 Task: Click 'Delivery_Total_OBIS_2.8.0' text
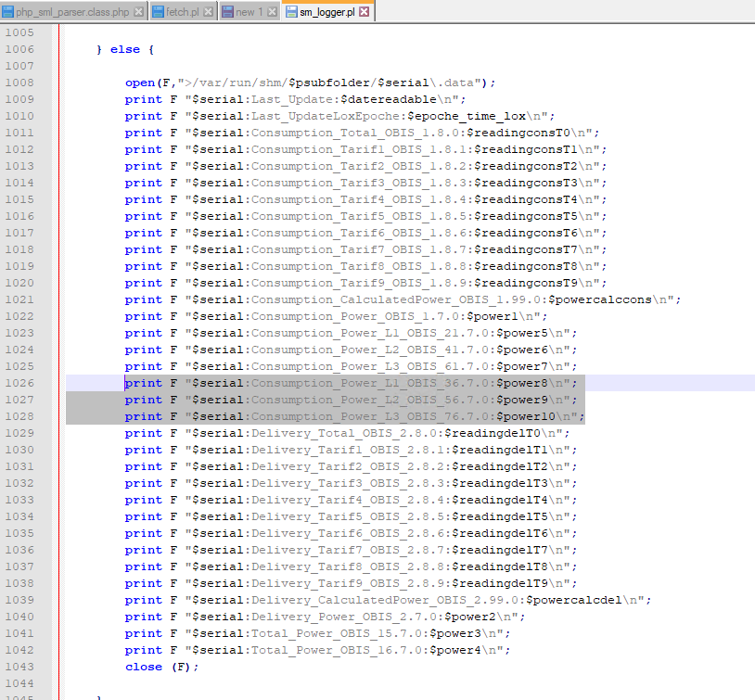pos(344,433)
